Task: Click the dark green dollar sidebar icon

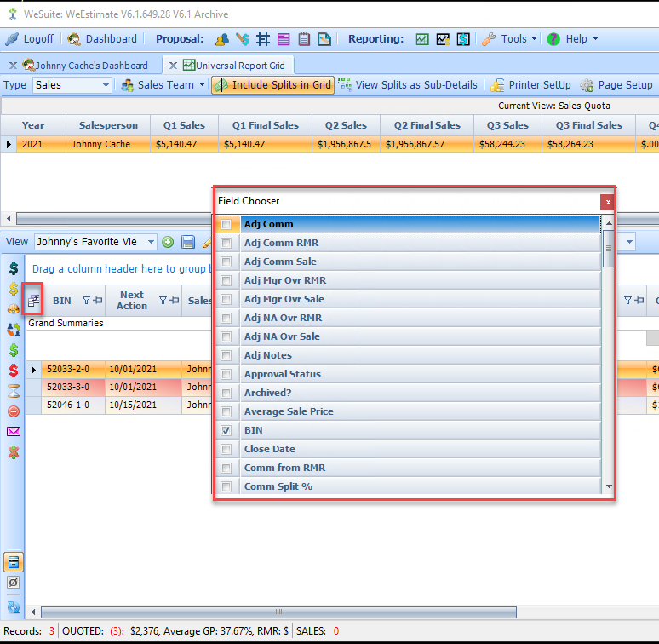Action: (x=14, y=268)
